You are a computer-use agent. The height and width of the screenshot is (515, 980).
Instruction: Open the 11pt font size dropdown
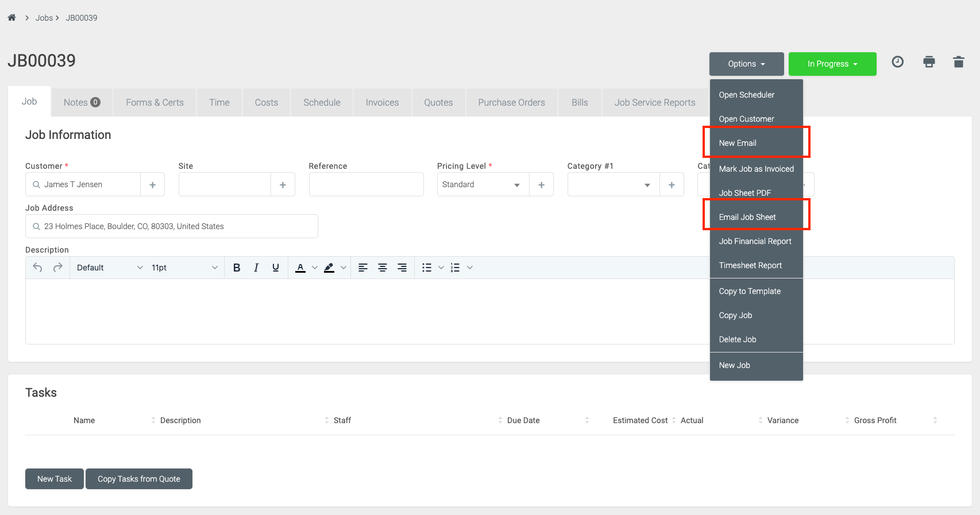pyautogui.click(x=184, y=268)
